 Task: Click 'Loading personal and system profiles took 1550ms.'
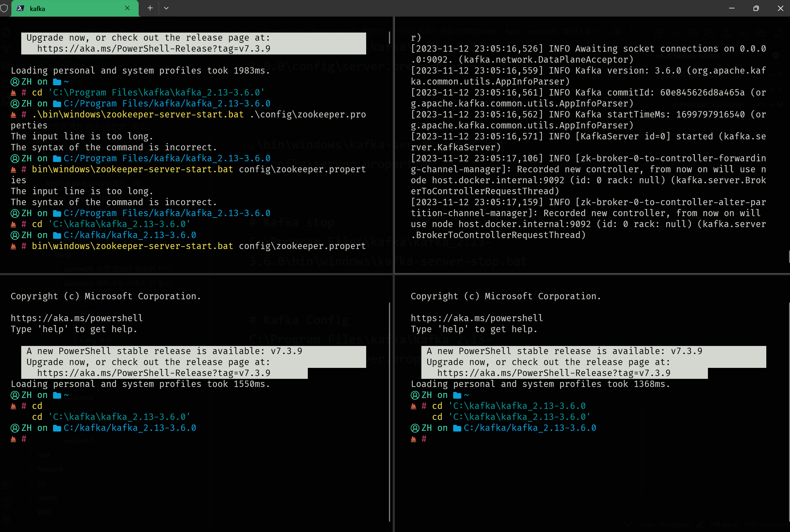point(140,384)
